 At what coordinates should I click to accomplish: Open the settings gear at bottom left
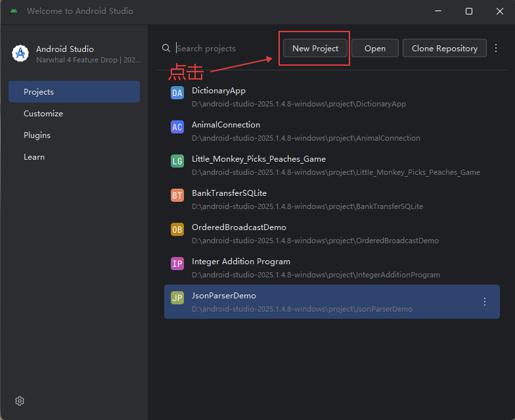[x=20, y=401]
